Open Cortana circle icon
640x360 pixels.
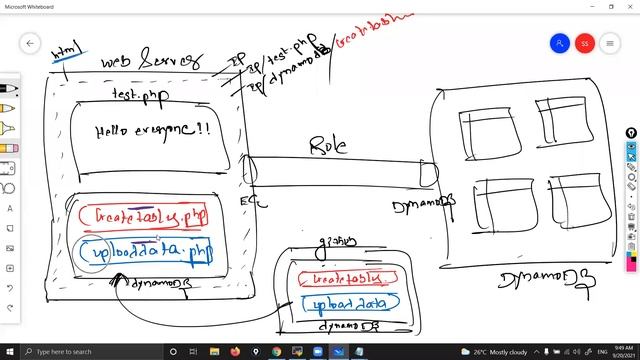[173, 351]
